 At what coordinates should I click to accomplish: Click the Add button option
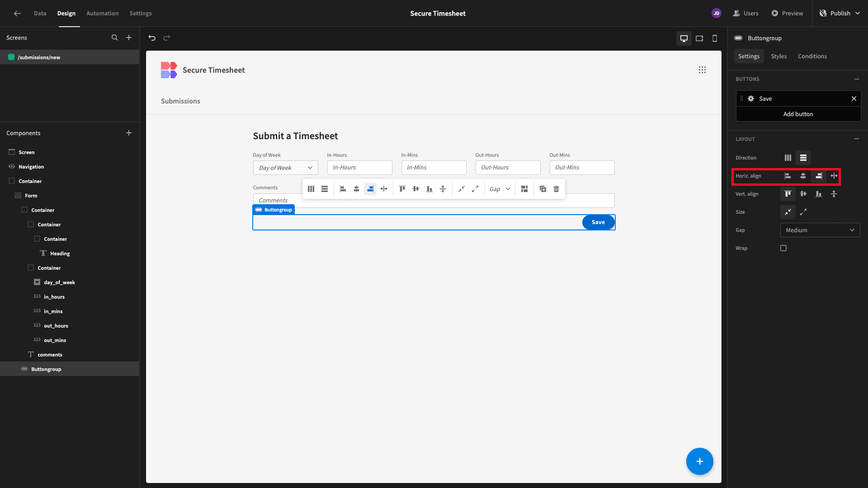[x=798, y=114]
